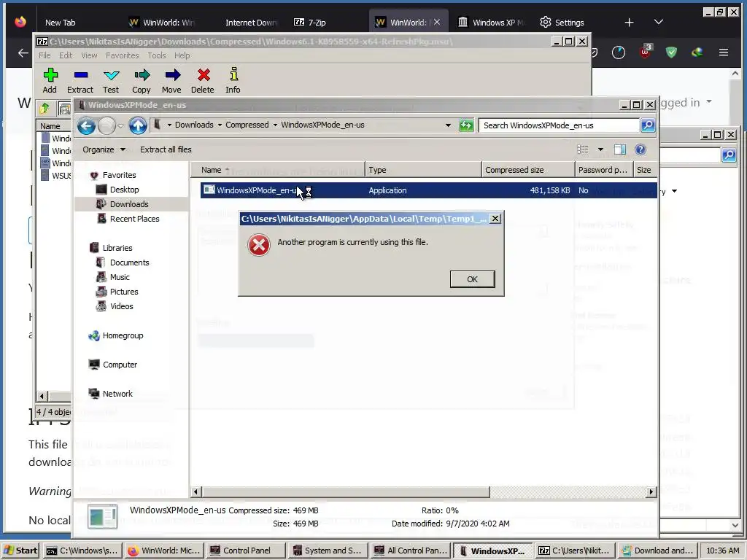Select Homegroup in navigation pane
The width and height of the screenshot is (747, 560).
(123, 335)
